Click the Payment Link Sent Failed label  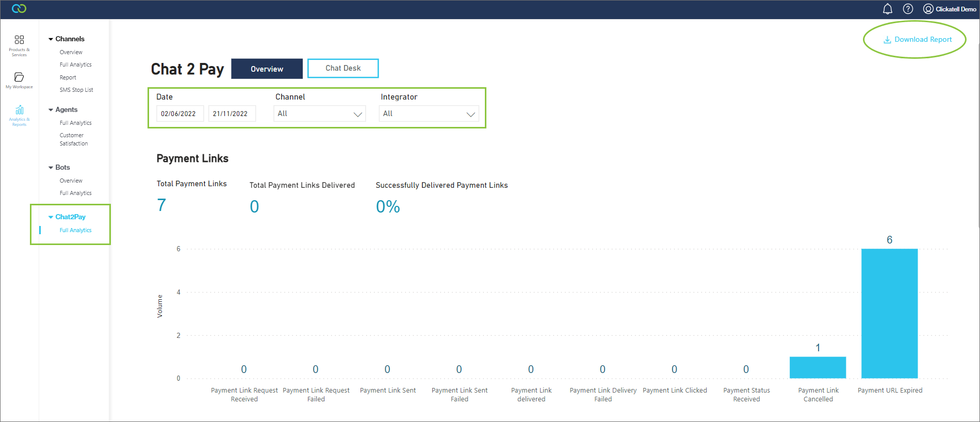tap(460, 395)
